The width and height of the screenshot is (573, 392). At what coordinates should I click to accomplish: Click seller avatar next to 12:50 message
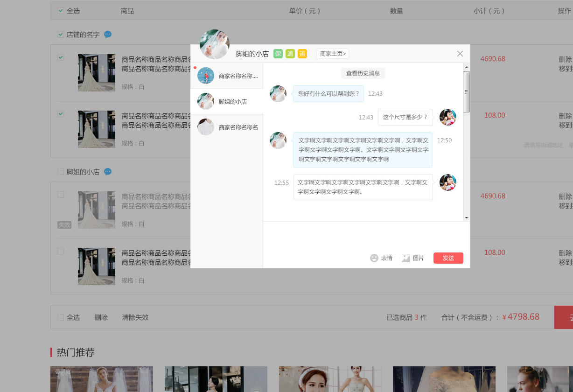pos(278,140)
